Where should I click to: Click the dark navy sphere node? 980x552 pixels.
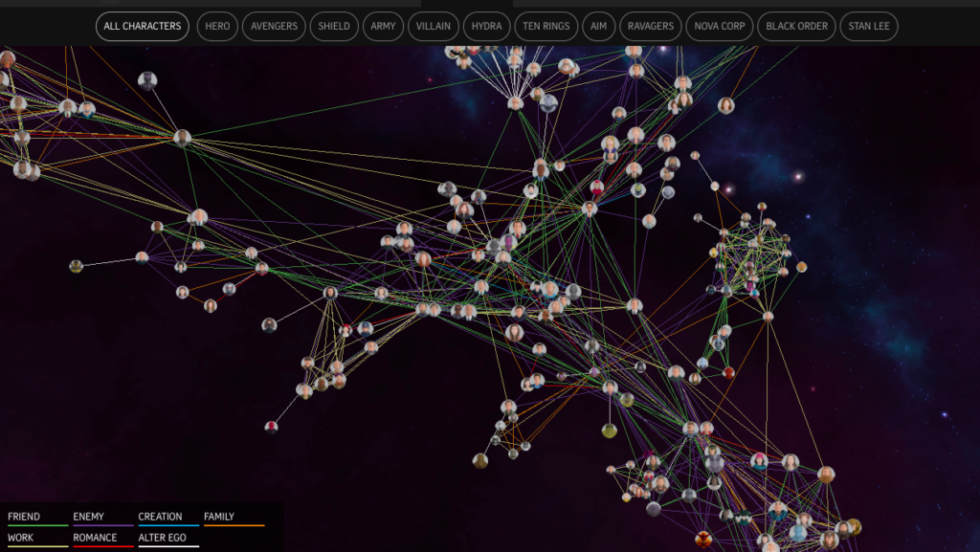[653, 509]
